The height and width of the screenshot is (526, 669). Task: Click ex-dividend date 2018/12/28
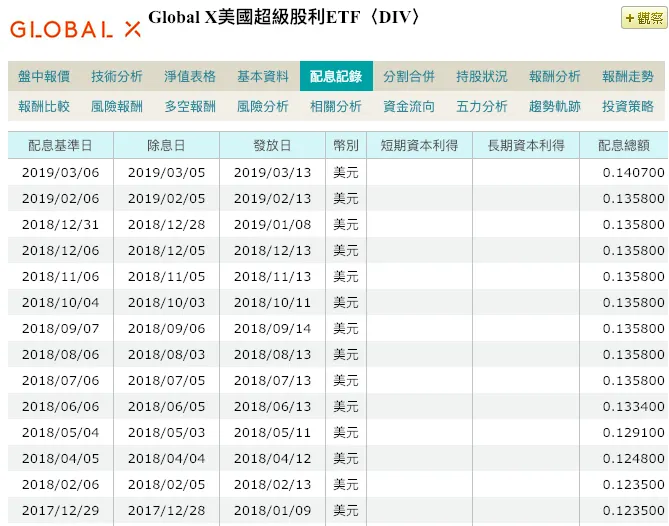pos(166,225)
